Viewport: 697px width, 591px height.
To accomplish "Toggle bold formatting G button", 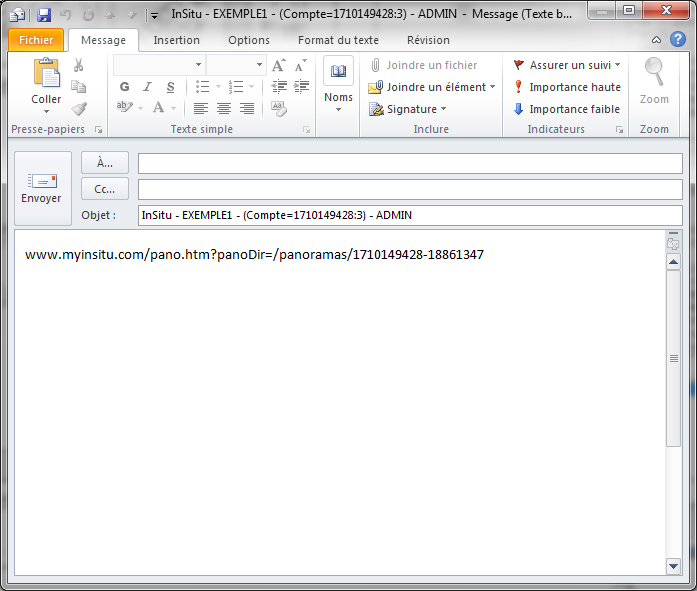I will coord(125,87).
